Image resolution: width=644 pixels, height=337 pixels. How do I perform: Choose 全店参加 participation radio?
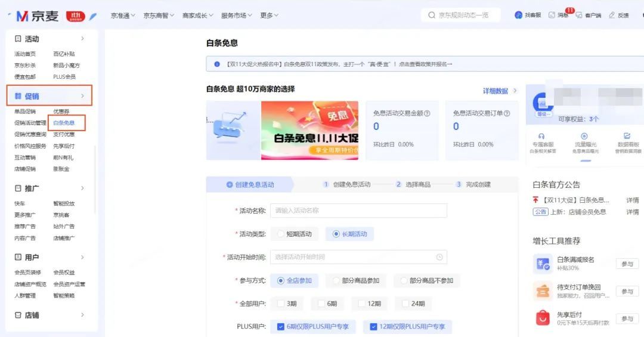point(280,280)
